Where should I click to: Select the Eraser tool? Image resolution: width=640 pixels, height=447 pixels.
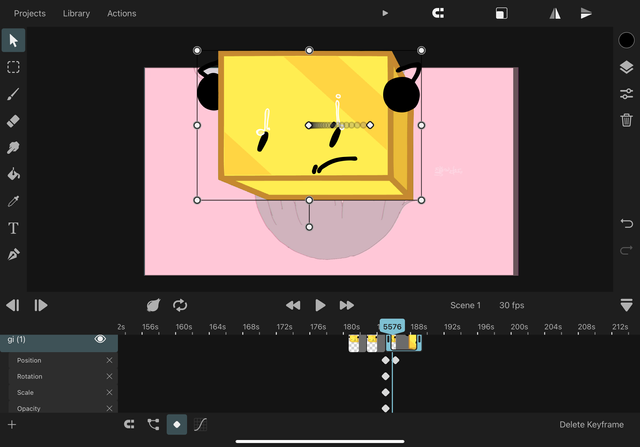(13, 121)
